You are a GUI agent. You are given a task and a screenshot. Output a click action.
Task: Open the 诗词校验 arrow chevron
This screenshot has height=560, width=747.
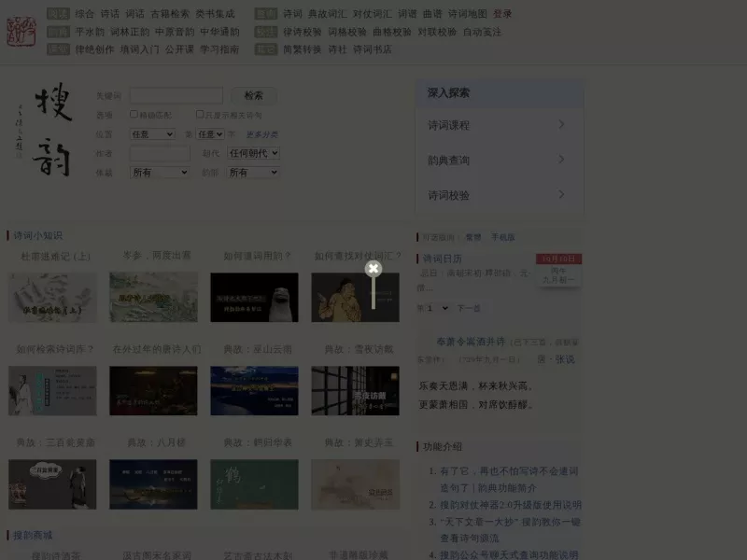coord(561,194)
